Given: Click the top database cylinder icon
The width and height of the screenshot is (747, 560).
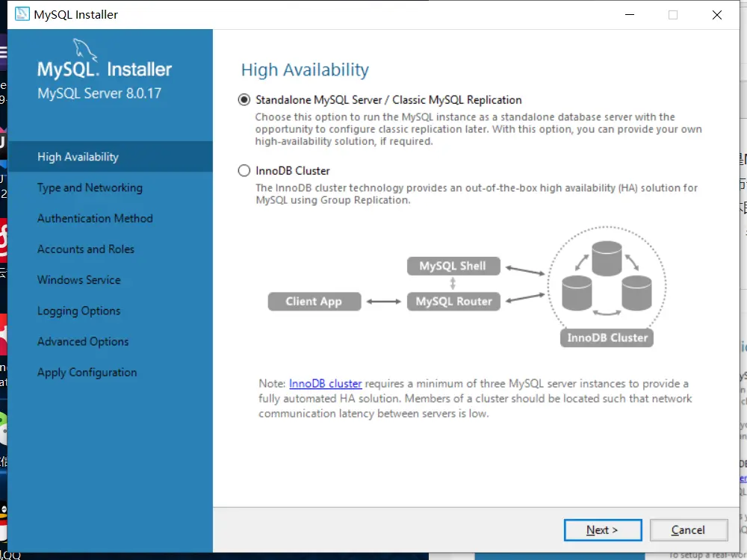Looking at the screenshot, I should (607, 258).
